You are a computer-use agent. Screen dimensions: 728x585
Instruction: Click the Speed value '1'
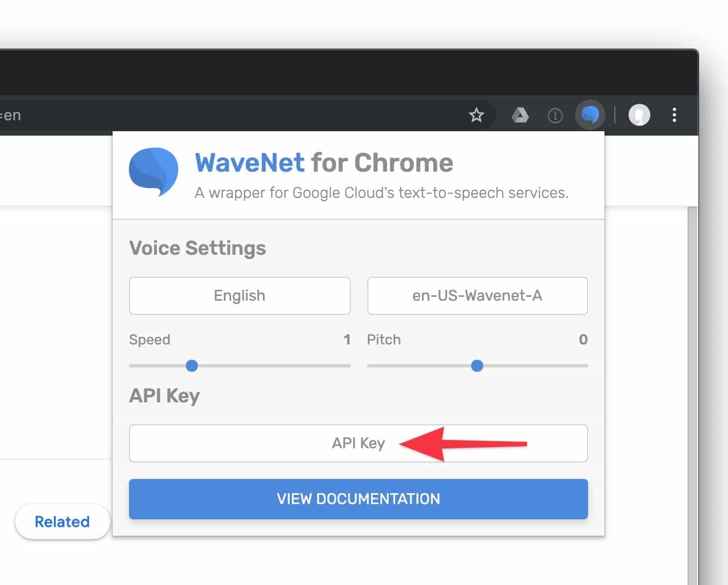coord(347,340)
